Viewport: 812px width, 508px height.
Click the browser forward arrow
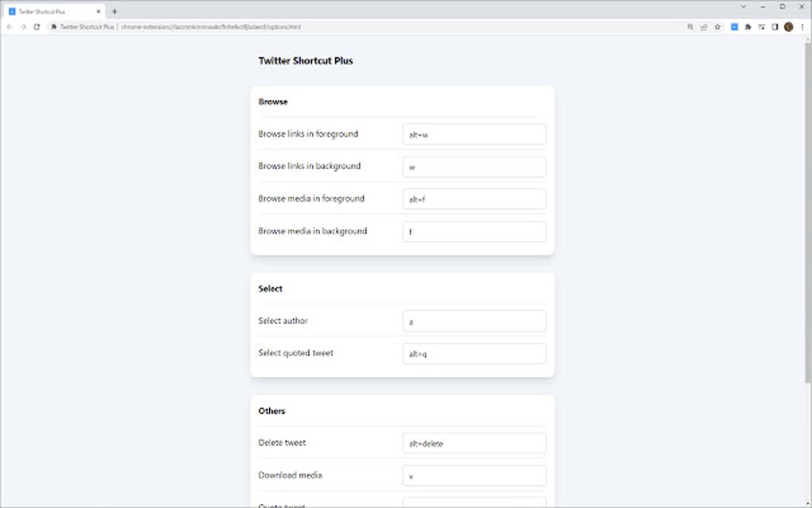pyautogui.click(x=23, y=27)
